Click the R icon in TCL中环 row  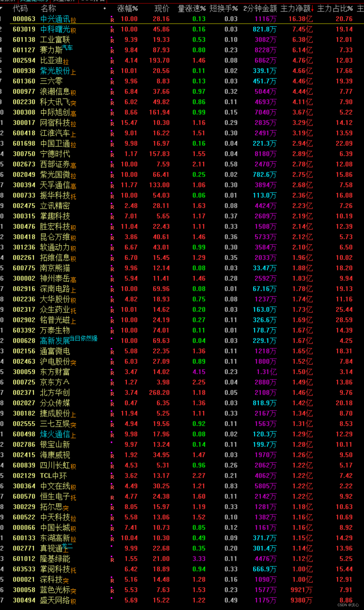pyautogui.click(x=112, y=477)
